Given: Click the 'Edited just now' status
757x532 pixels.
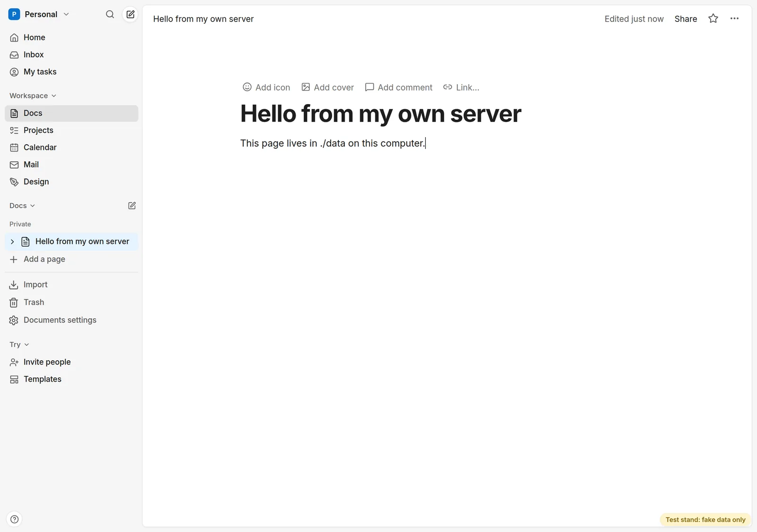Looking at the screenshot, I should pyautogui.click(x=634, y=19).
